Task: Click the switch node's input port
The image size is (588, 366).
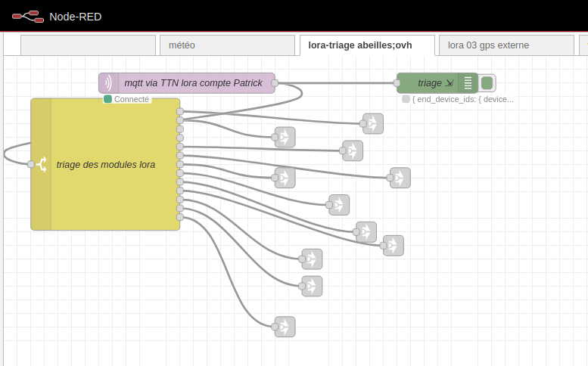Action: [x=31, y=164]
